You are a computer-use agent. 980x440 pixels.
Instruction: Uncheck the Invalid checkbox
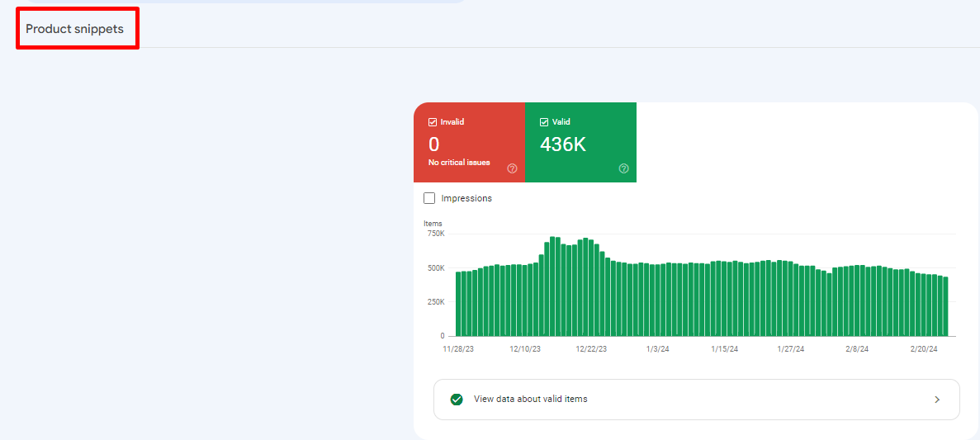tap(433, 122)
